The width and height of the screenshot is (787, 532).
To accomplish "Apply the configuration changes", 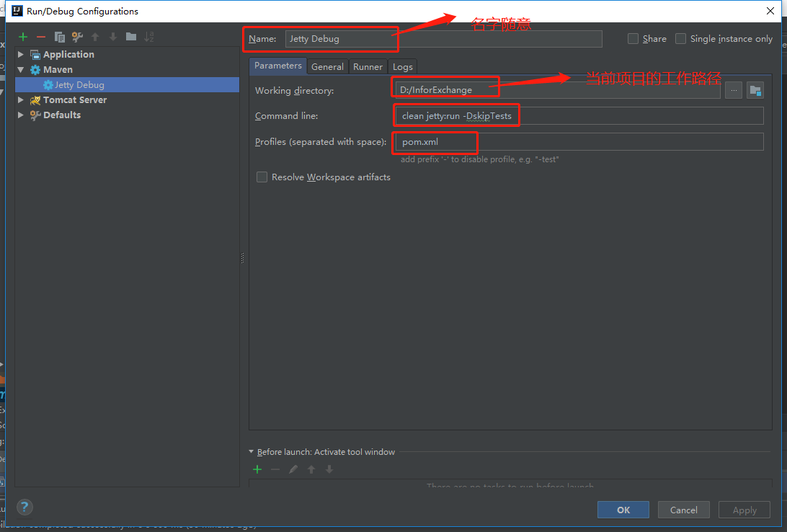I will point(744,510).
